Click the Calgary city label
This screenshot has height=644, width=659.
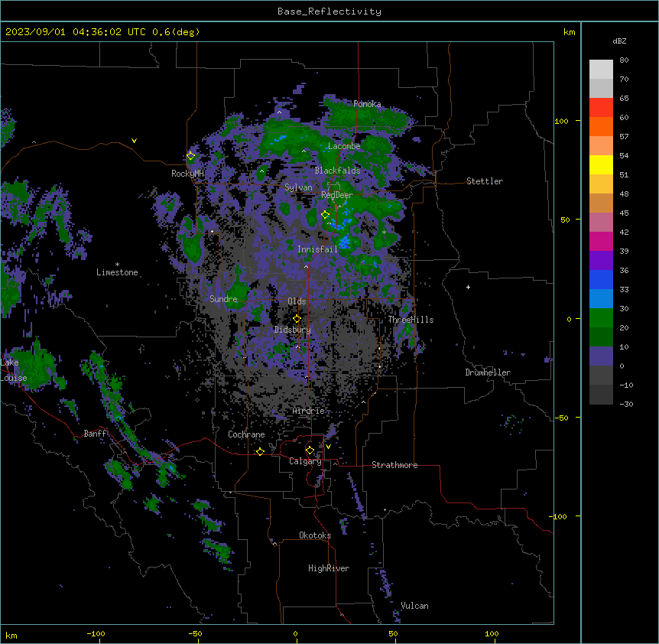coord(306,461)
